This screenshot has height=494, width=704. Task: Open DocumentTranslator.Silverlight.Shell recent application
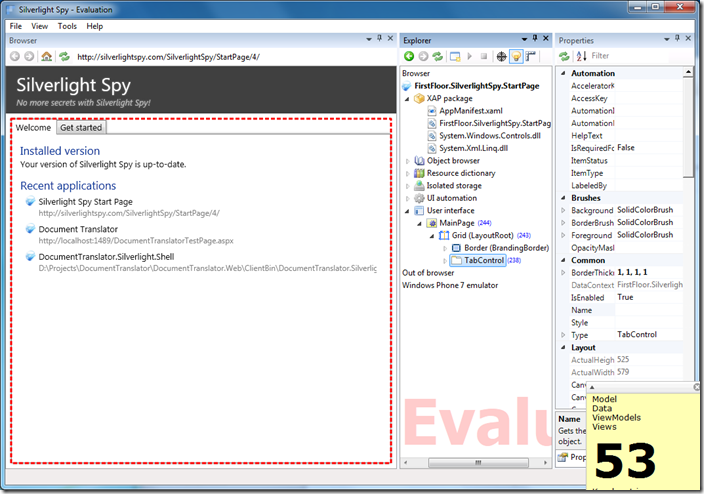[106, 257]
